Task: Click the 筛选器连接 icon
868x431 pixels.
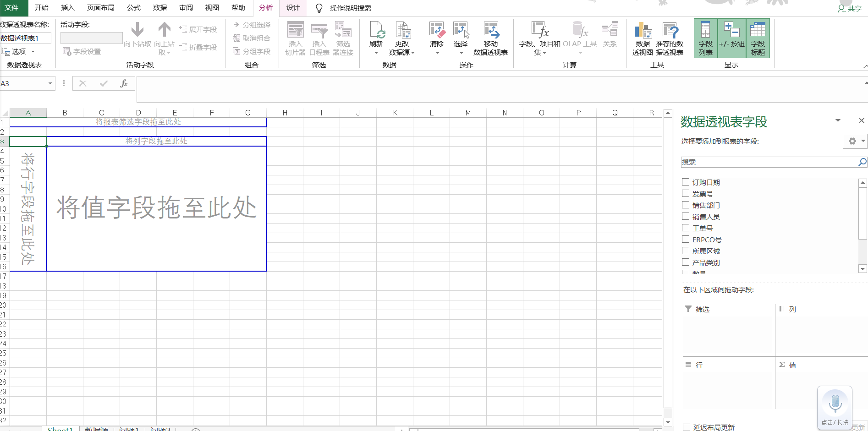Action: pos(343,30)
